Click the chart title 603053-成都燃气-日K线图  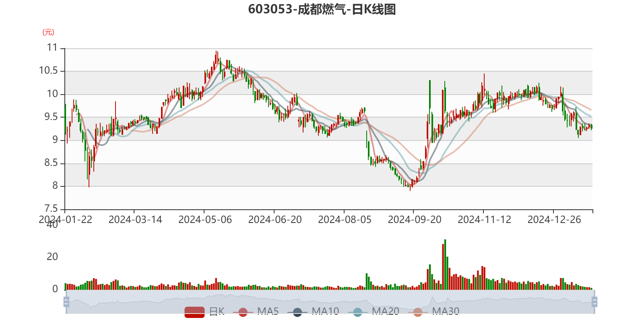322,9
